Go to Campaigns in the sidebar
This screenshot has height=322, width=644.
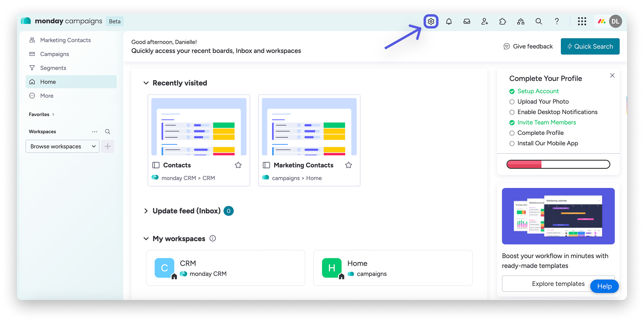point(71,54)
